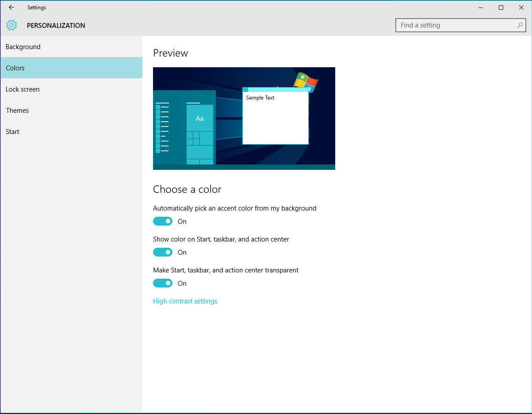Open High contrast settings link
Screen dimensions: 532x414
tap(185, 301)
